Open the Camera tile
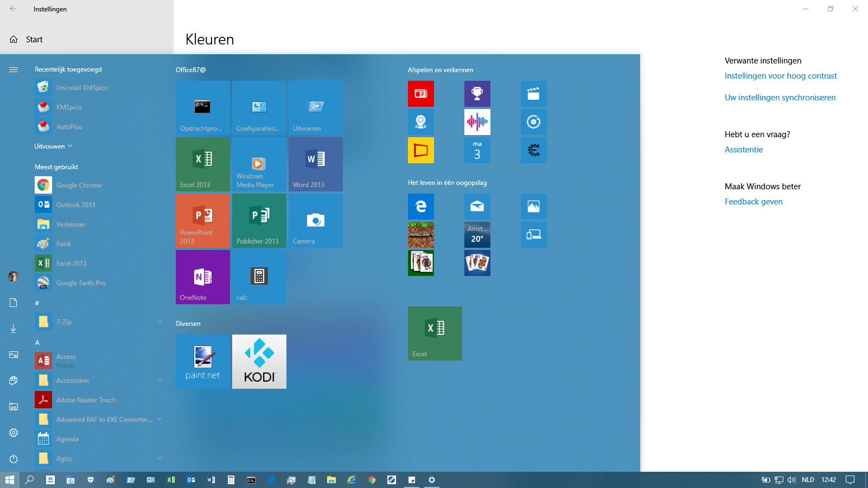 coord(316,221)
